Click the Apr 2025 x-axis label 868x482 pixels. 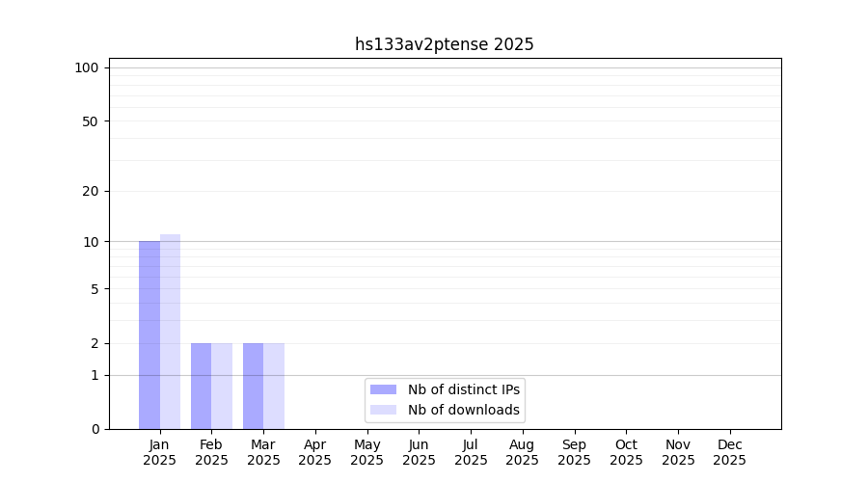pos(315,452)
